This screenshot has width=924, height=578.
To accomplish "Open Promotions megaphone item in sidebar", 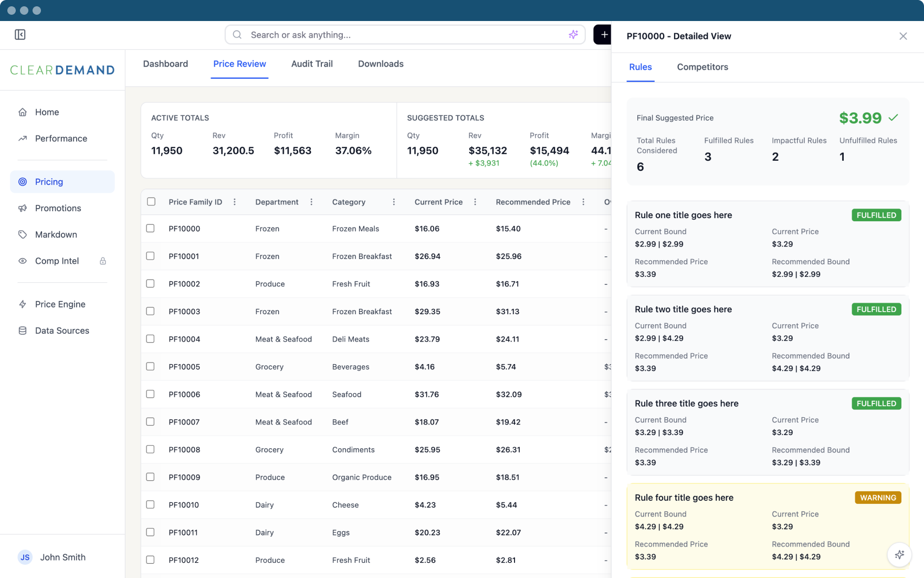I will tap(58, 208).
